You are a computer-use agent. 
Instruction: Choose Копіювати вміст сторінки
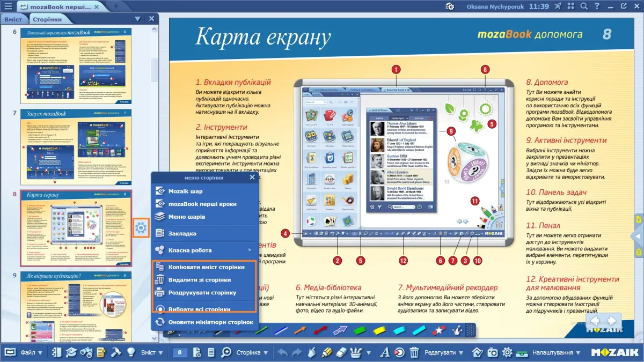tap(205, 267)
